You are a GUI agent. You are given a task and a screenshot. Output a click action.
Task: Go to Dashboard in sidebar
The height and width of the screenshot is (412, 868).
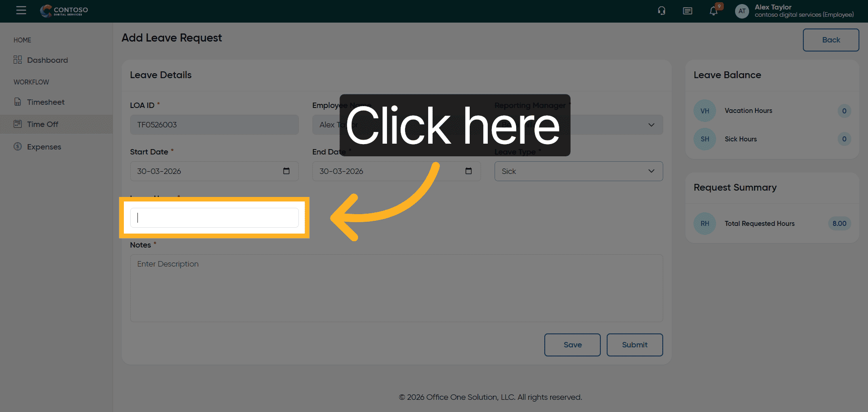point(47,60)
